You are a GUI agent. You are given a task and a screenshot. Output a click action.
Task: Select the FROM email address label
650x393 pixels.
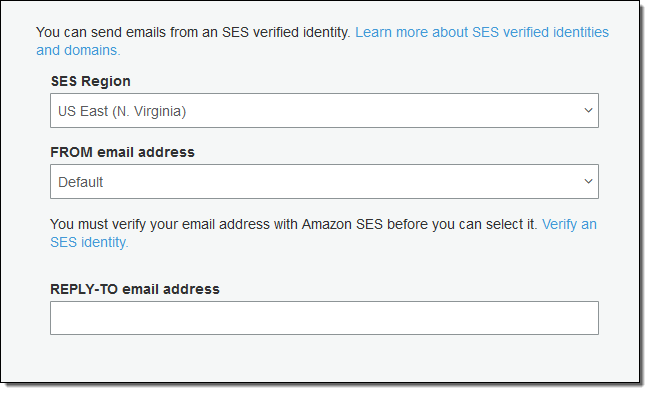click(x=122, y=152)
